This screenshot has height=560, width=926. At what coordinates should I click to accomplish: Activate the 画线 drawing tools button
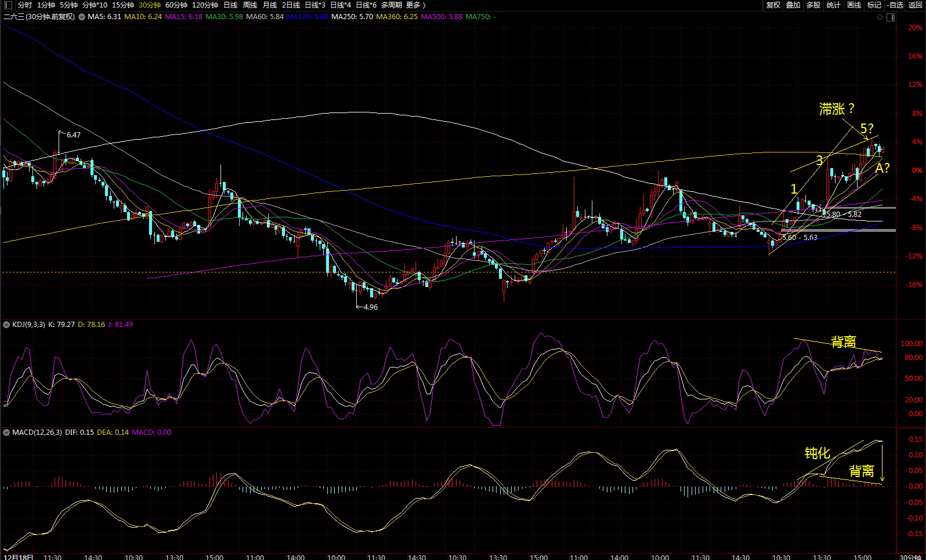pos(854,5)
